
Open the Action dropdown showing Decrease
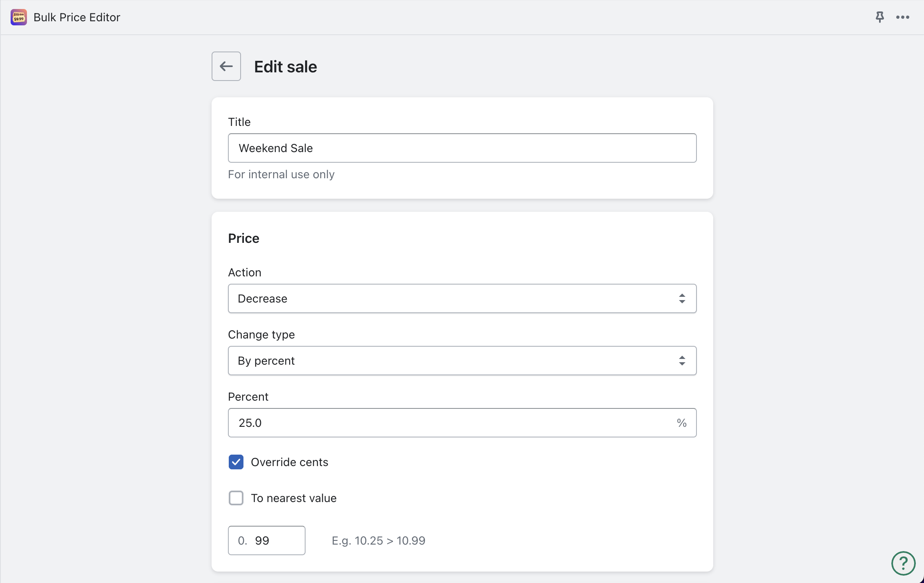pos(449,298)
